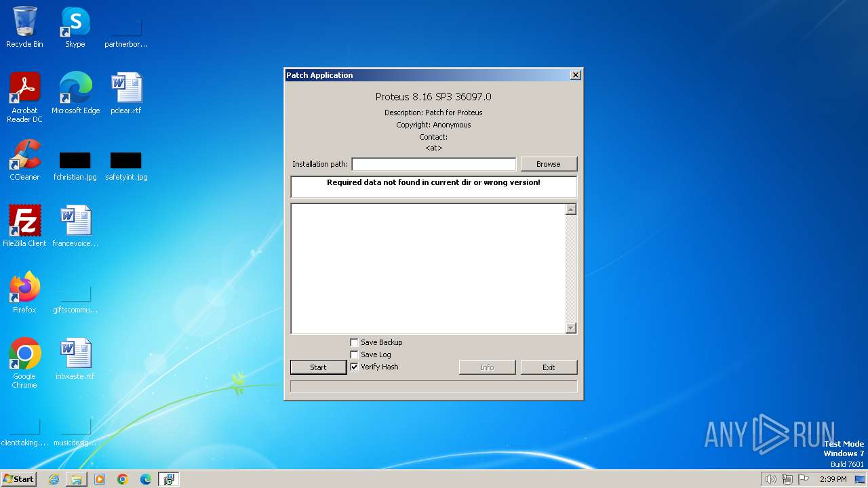The width and height of the screenshot is (868, 488).
Task: Click into the Installation path field
Action: (434, 164)
